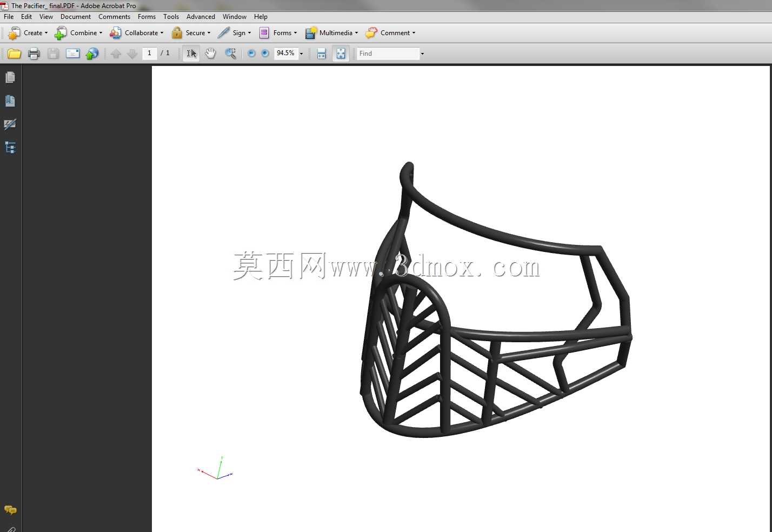Click the page number field

tap(150, 53)
